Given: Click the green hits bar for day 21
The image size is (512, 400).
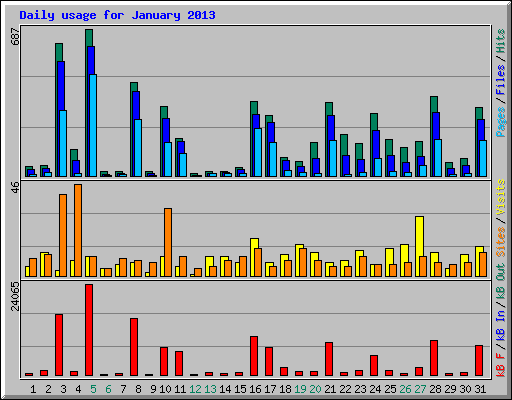Looking at the screenshot, I should (329, 109).
